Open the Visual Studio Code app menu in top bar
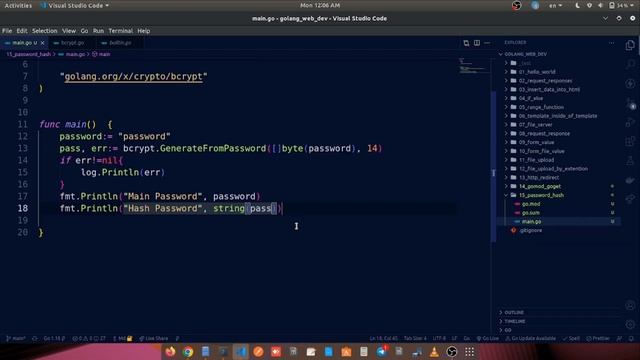640x360 pixels. pos(75,5)
